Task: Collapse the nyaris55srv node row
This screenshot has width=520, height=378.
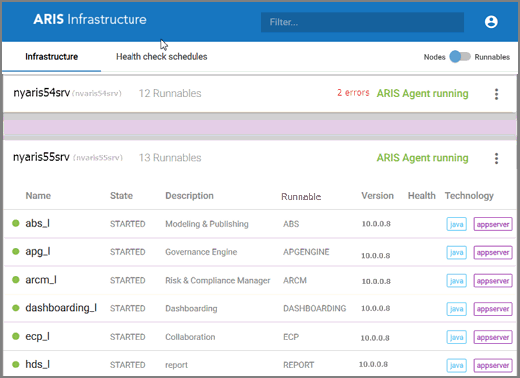Action: (x=260, y=158)
